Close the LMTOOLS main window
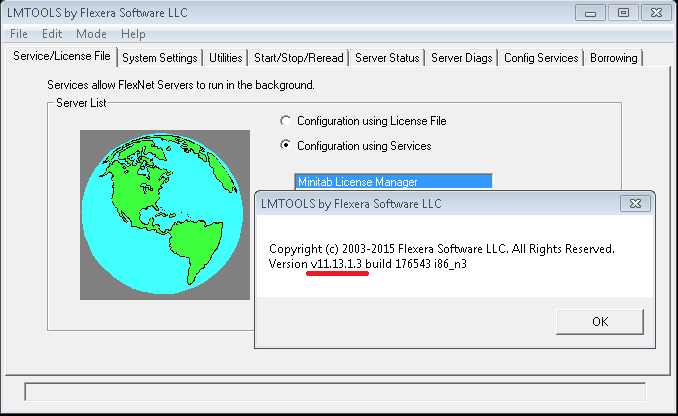Screen dimensions: 678x416 tap(656, 13)
